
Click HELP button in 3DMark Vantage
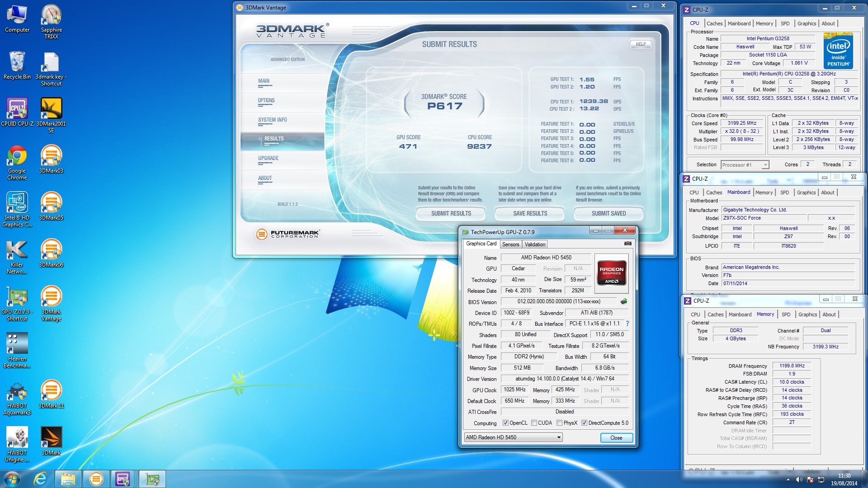coord(641,44)
